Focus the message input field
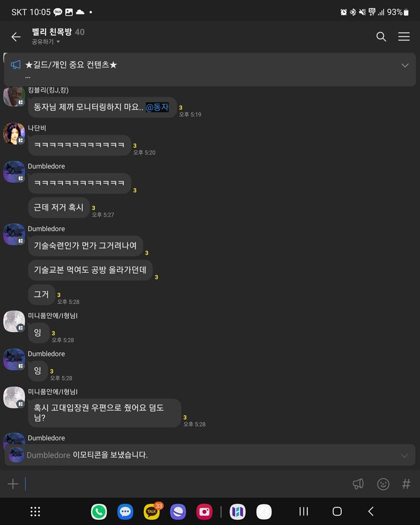Screen dimensions: 420x525 coord(187,484)
